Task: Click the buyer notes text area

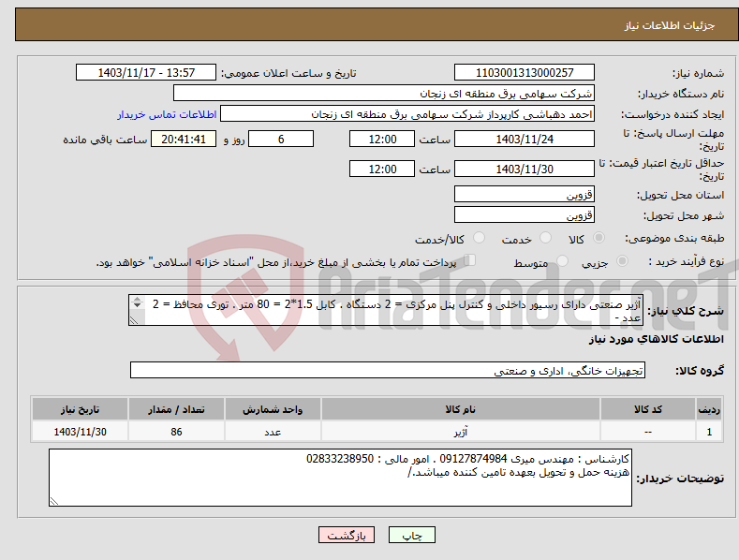Action: pyautogui.click(x=340, y=478)
